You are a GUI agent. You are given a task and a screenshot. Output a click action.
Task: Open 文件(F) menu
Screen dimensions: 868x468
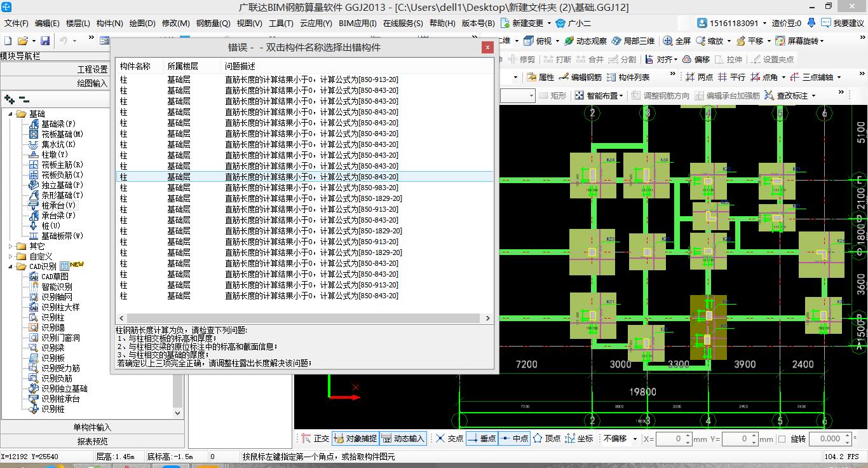(17, 23)
